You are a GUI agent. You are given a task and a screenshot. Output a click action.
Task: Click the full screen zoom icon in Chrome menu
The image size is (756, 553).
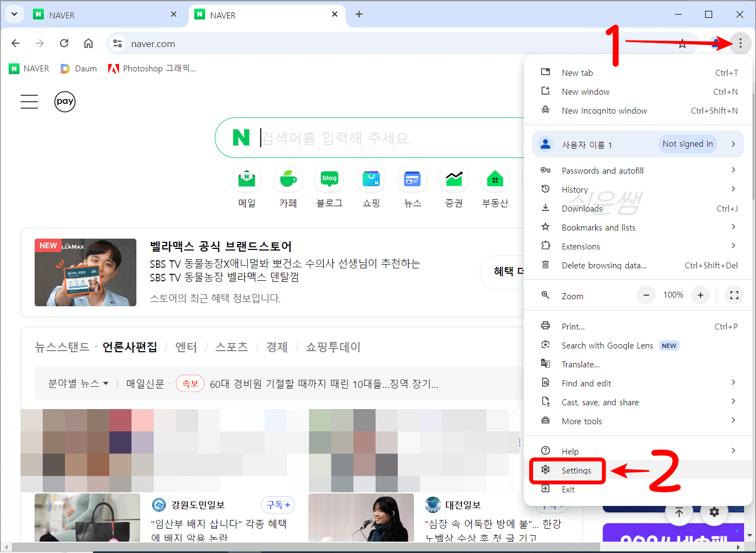[734, 295]
